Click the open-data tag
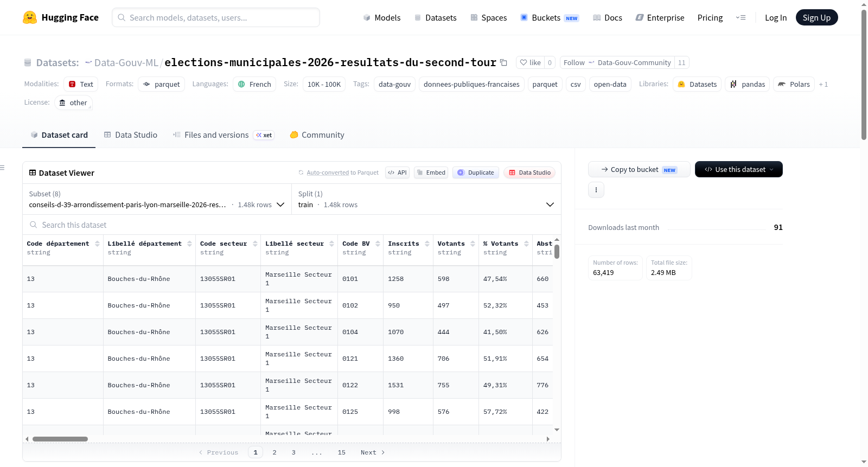Viewport: 868px width, 467px height. click(x=610, y=84)
